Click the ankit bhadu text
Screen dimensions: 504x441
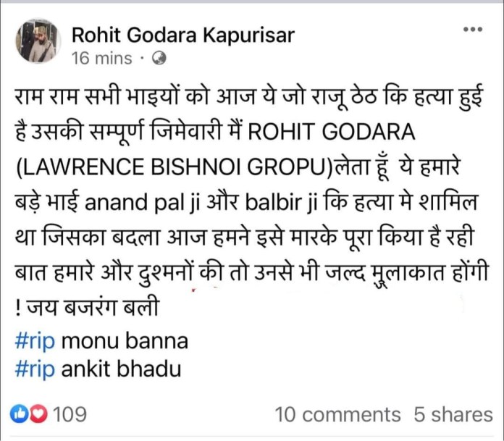(x=121, y=369)
